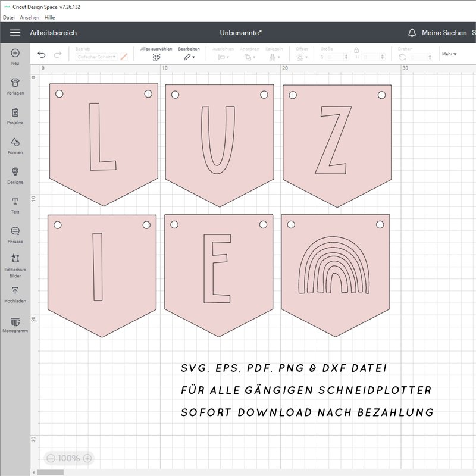Open the Projekte panel
This screenshot has height=476, width=476.
coord(15,113)
